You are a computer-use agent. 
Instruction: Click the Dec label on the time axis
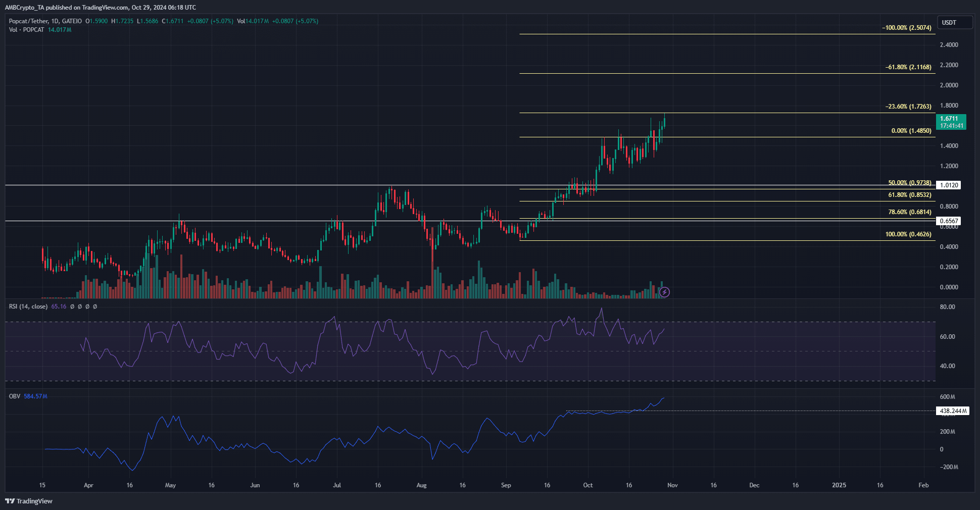tap(754, 485)
